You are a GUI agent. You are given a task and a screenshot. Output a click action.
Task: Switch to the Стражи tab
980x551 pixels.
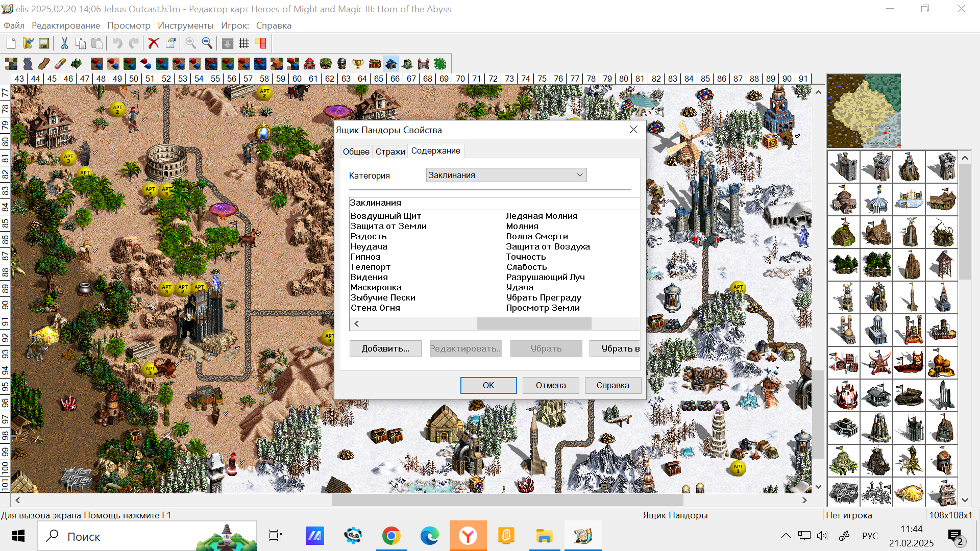(x=390, y=152)
